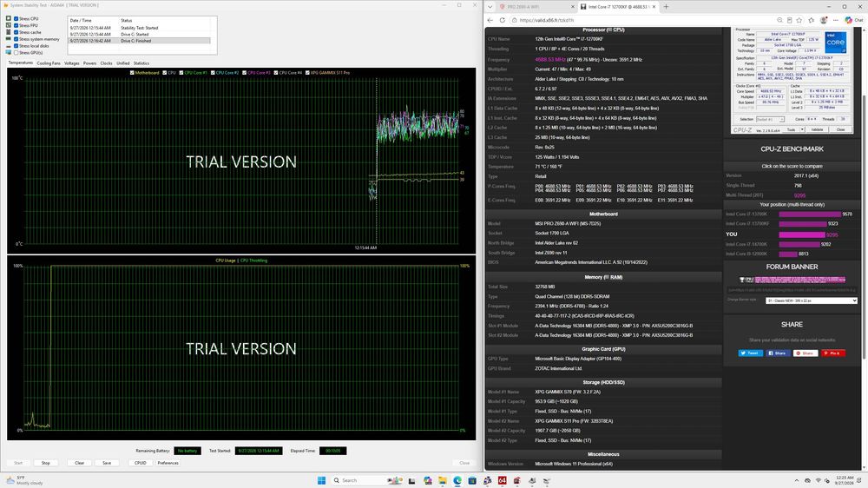This screenshot has height=488, width=868.
Task: Go back in the Edge browser
Action: pyautogui.click(x=490, y=20)
